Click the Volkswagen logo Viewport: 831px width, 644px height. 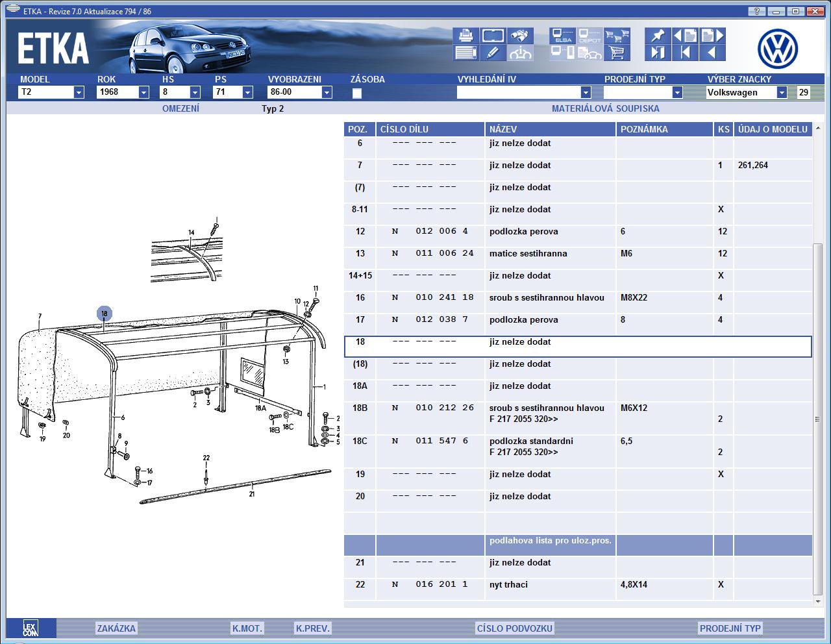coord(778,49)
